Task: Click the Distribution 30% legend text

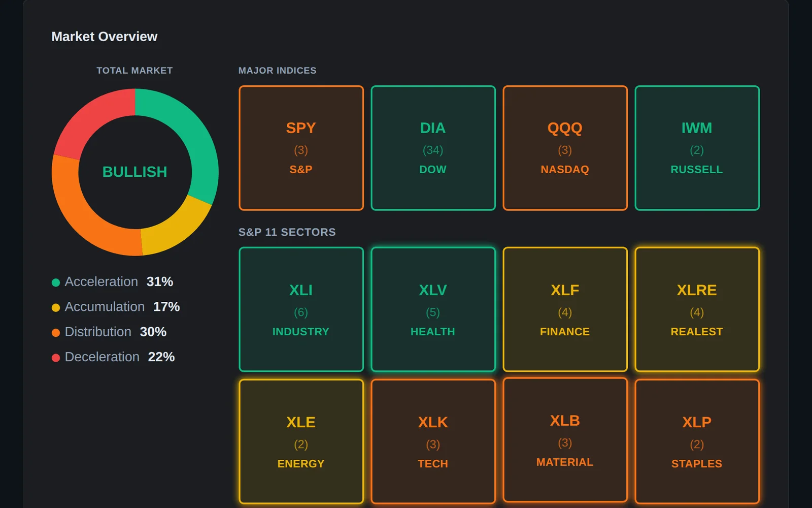Action: 116,332
